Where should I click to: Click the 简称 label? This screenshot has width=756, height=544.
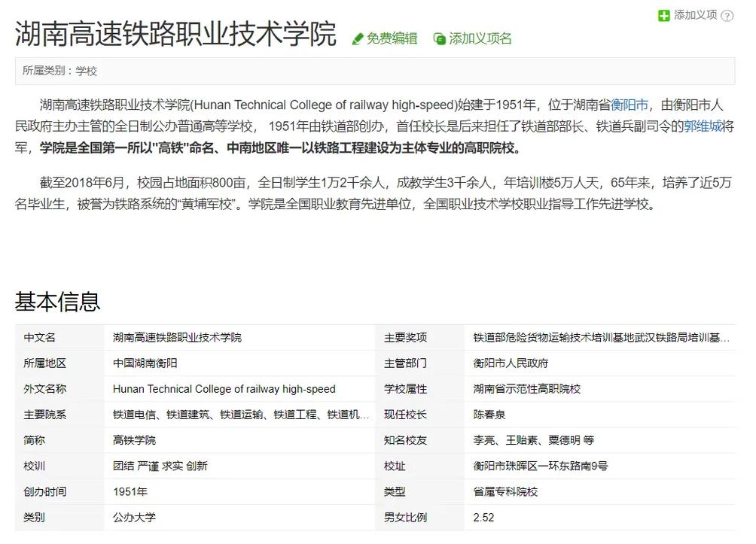34,440
